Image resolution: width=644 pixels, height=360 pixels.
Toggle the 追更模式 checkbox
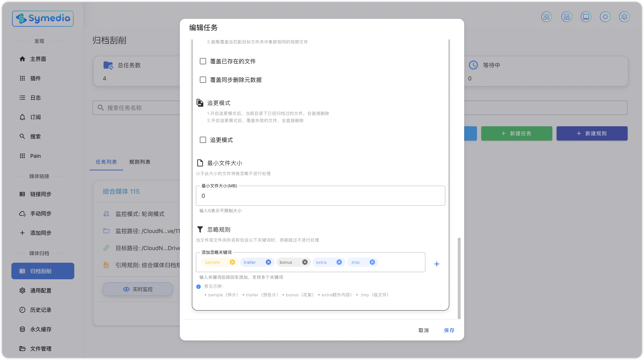[x=203, y=140]
